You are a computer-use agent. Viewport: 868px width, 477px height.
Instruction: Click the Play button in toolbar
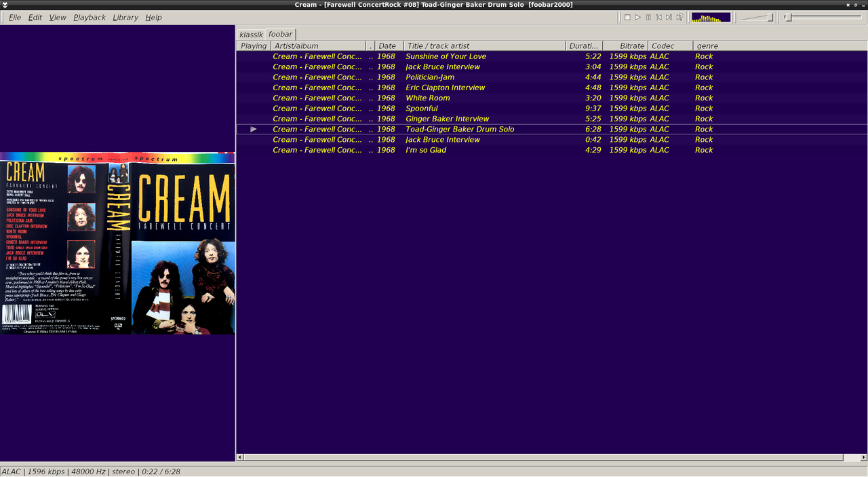click(x=638, y=17)
